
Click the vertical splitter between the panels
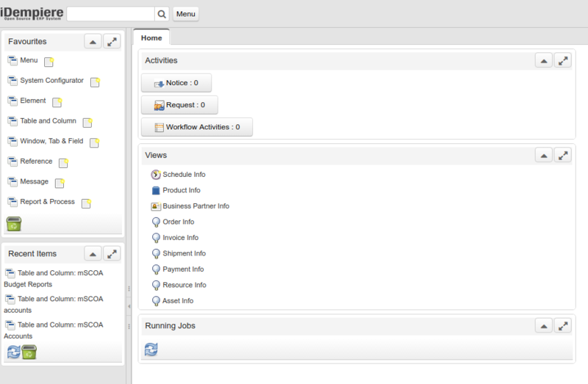[x=129, y=305]
